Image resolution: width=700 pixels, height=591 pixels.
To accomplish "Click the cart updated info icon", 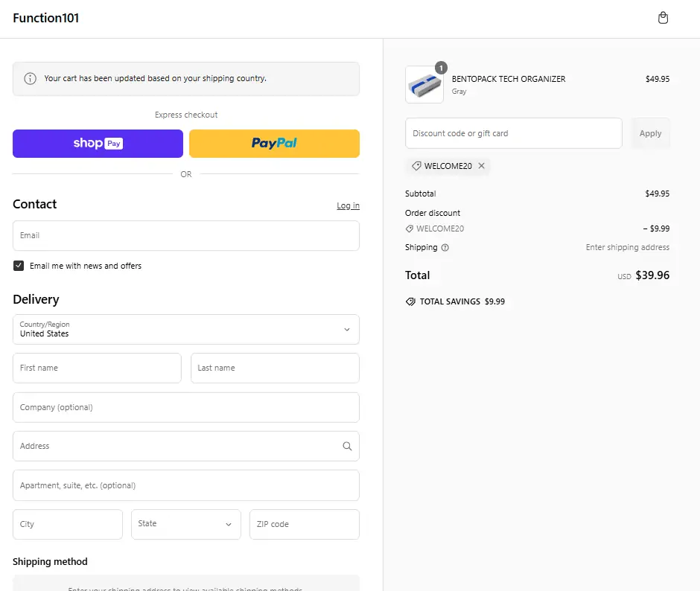I will tap(31, 79).
